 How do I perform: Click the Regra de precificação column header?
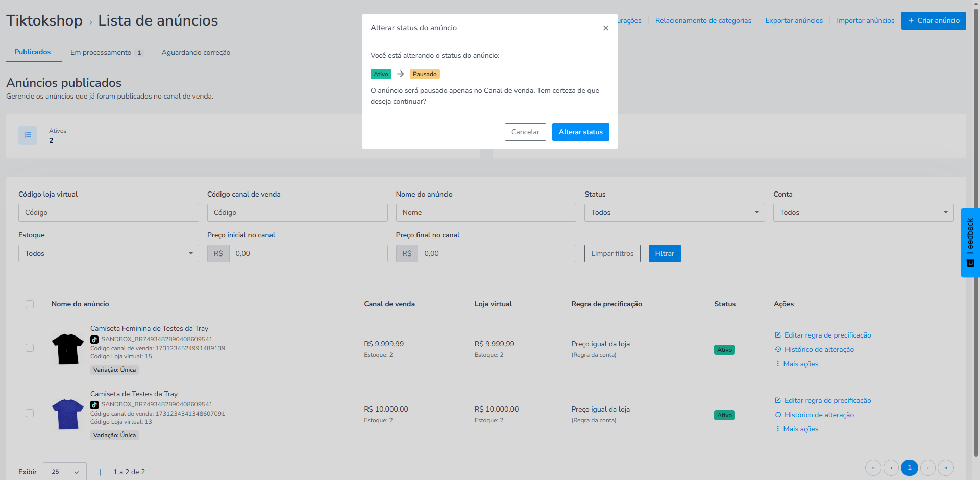click(606, 304)
